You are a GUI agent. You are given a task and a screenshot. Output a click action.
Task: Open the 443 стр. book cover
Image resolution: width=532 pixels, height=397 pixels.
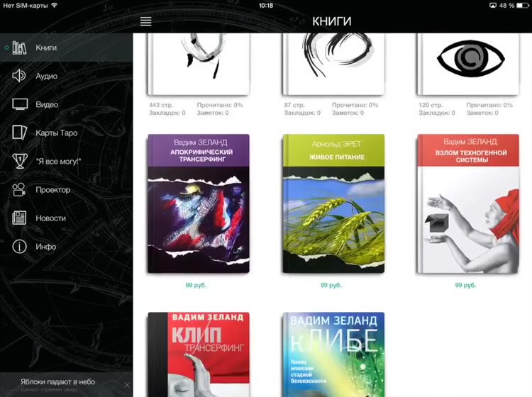199,64
